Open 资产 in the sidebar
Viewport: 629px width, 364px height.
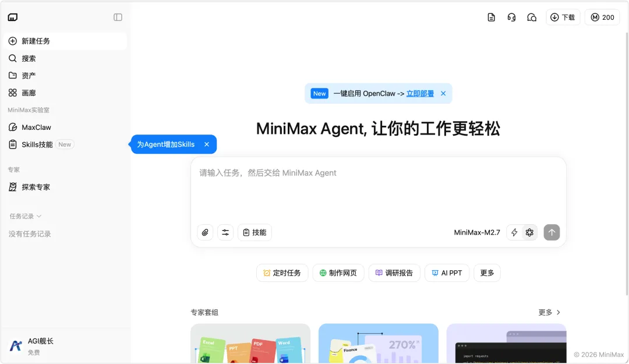click(x=65, y=76)
